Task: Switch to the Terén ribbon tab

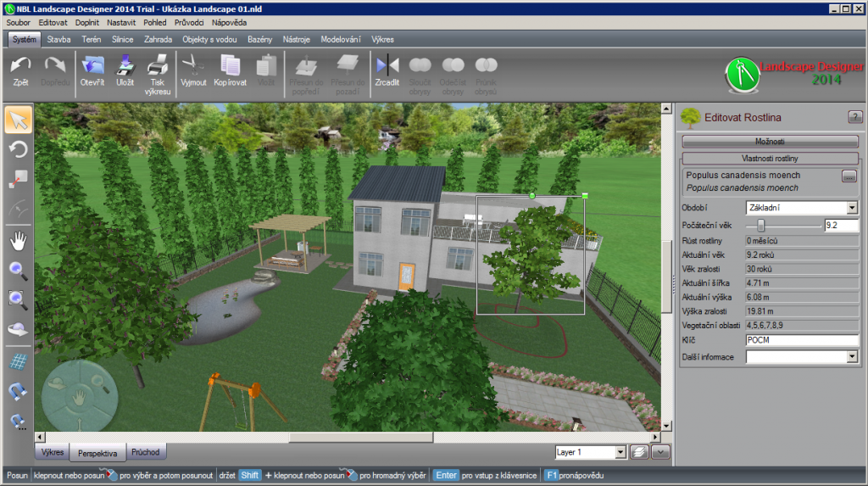Action: point(92,39)
